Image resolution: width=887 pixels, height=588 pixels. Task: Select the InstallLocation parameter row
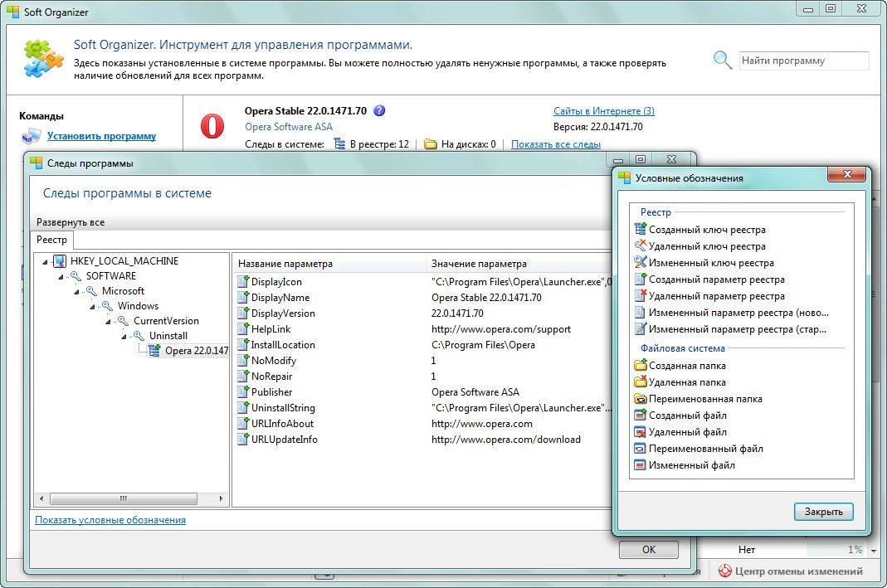tap(422, 344)
